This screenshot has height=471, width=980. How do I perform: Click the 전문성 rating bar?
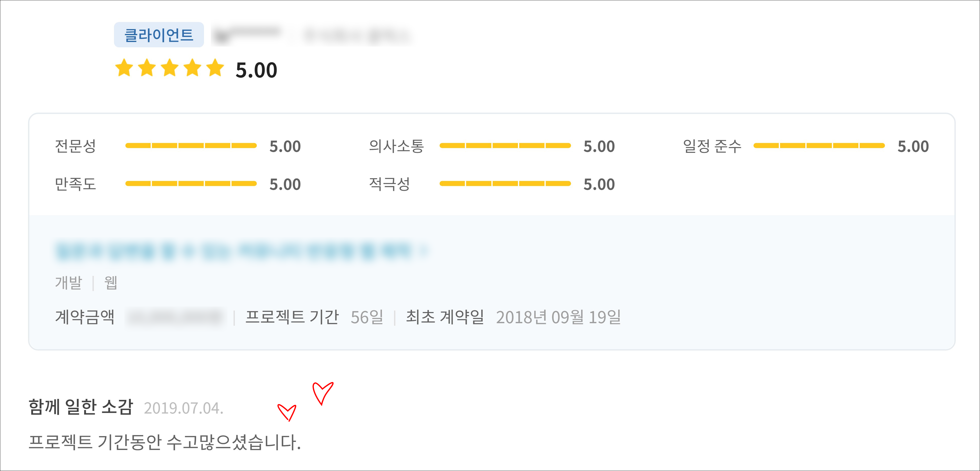pyautogui.click(x=191, y=146)
